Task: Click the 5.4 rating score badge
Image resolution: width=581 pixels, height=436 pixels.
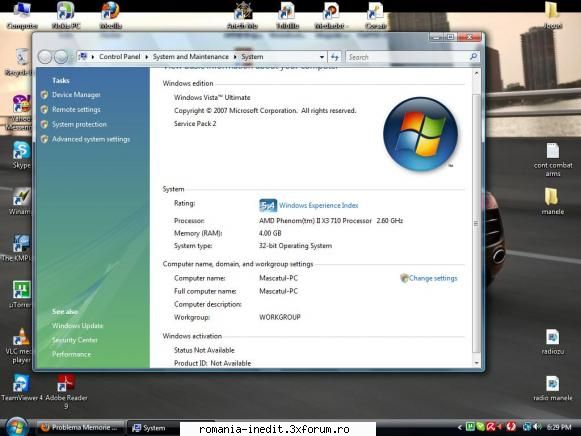Action: (268, 206)
